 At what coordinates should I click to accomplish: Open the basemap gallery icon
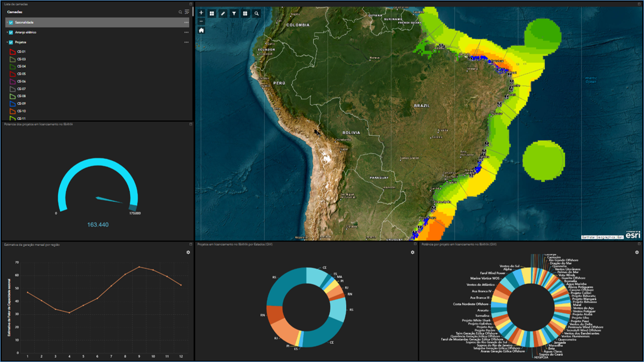pyautogui.click(x=212, y=13)
